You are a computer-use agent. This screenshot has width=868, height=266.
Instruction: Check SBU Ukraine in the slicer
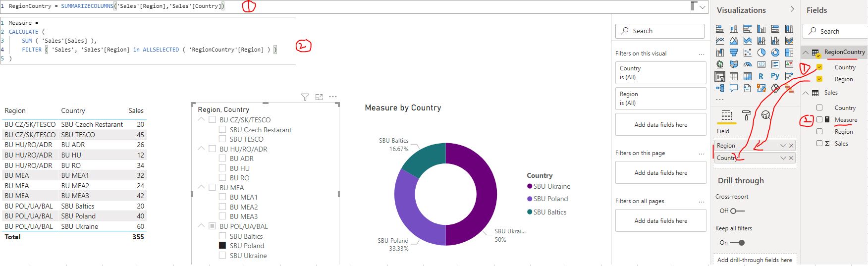point(222,256)
